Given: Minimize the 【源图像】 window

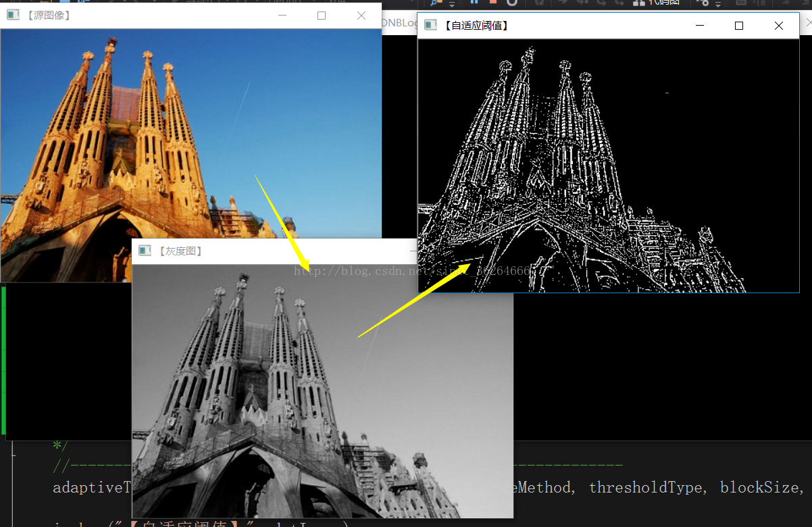Looking at the screenshot, I should point(282,15).
